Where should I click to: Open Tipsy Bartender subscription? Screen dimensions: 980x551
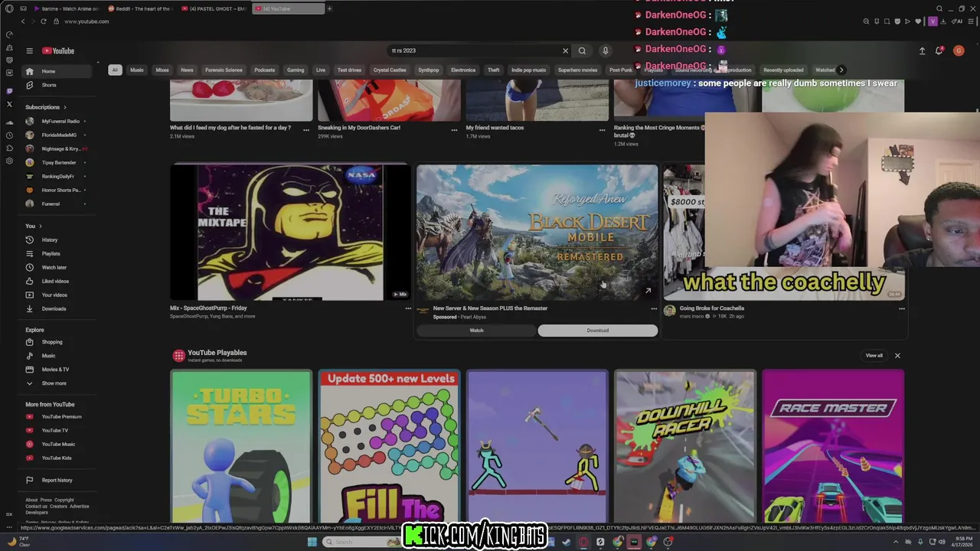(57, 162)
